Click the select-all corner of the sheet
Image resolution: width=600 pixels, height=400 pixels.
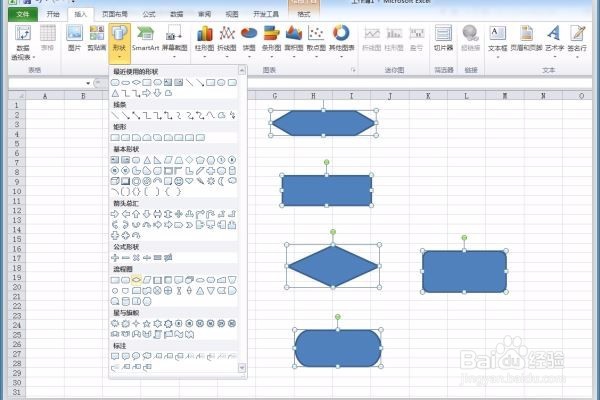coord(17,96)
